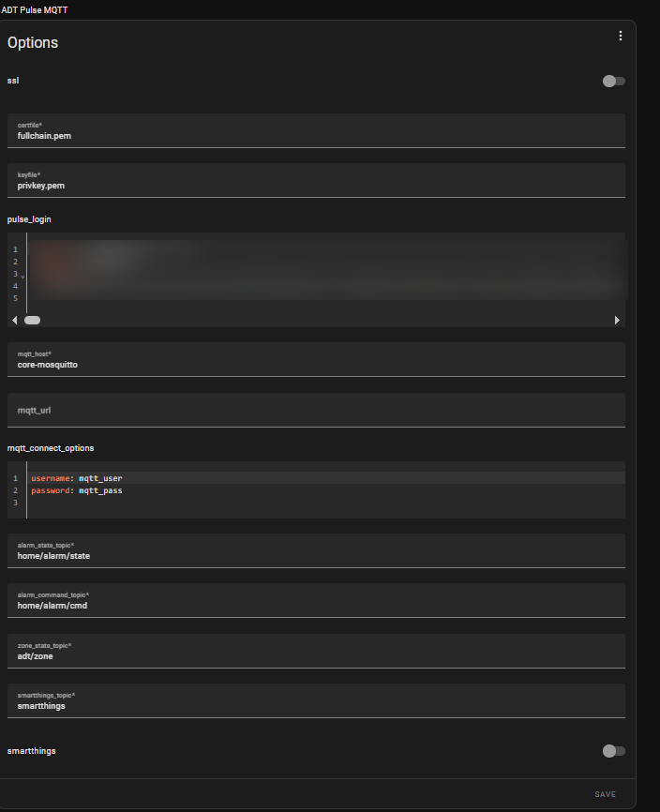Edit the certfile field fullchain.pem
This screenshot has height=812, width=660.
tap(316, 131)
